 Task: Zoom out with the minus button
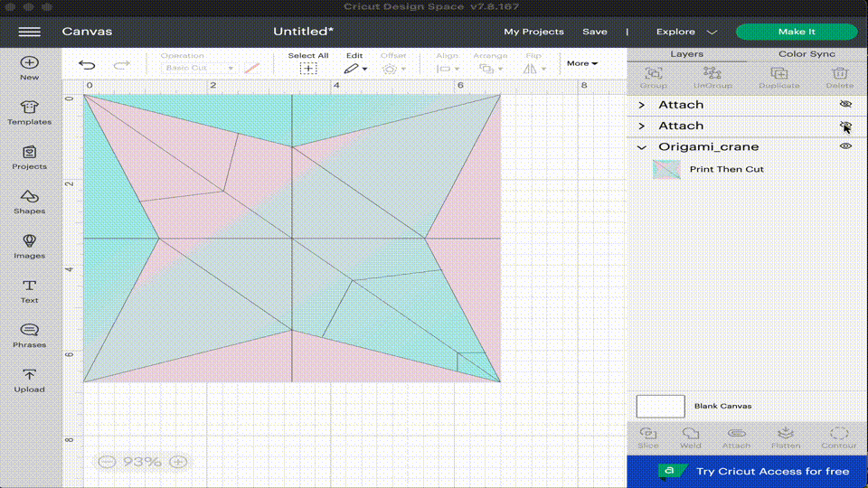pyautogui.click(x=107, y=462)
